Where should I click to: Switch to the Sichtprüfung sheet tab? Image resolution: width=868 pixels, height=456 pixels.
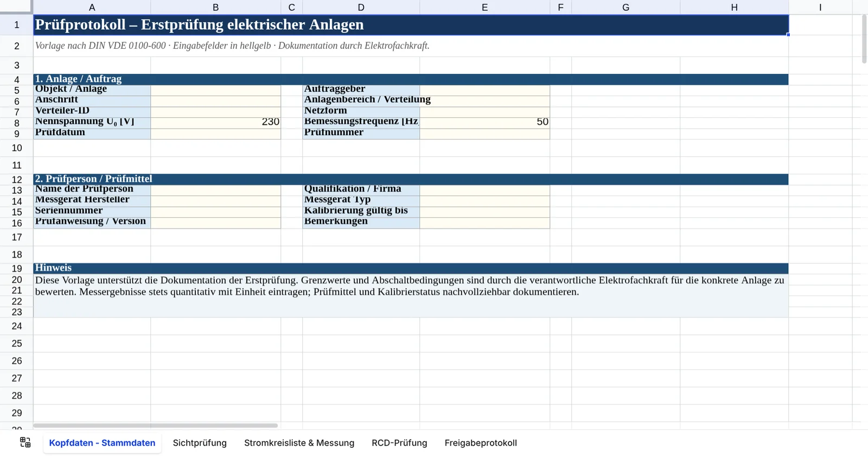[x=200, y=443]
